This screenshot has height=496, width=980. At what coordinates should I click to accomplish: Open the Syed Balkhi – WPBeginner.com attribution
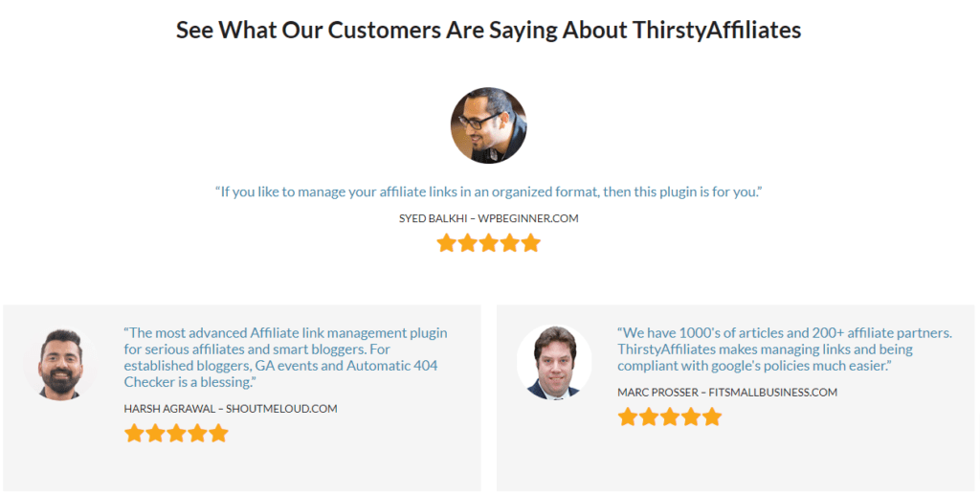488,218
